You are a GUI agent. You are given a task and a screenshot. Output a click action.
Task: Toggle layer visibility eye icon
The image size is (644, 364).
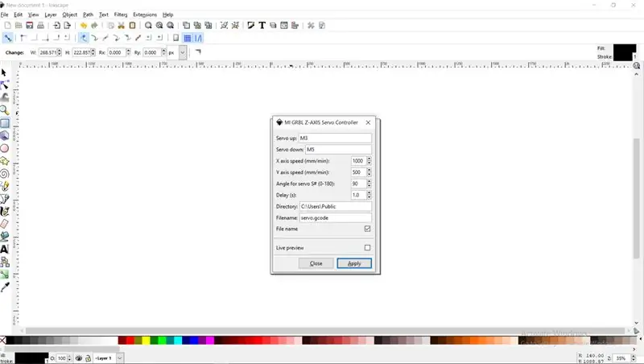tap(79, 358)
